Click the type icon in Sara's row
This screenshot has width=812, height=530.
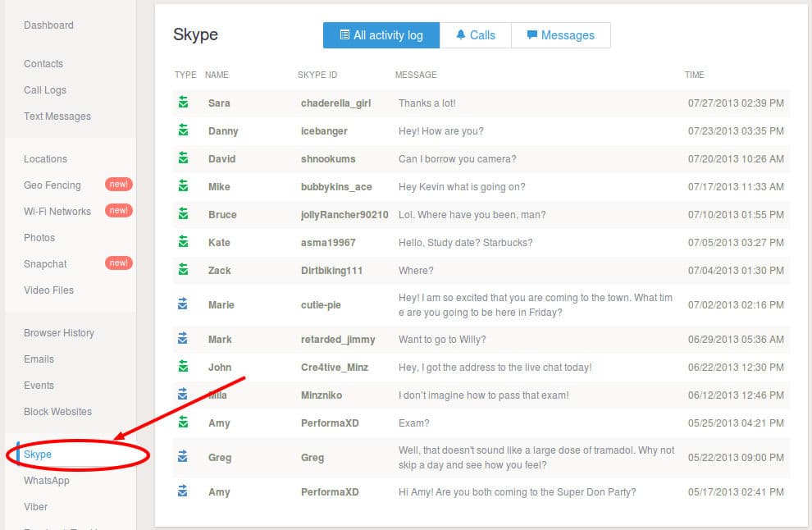pos(184,102)
